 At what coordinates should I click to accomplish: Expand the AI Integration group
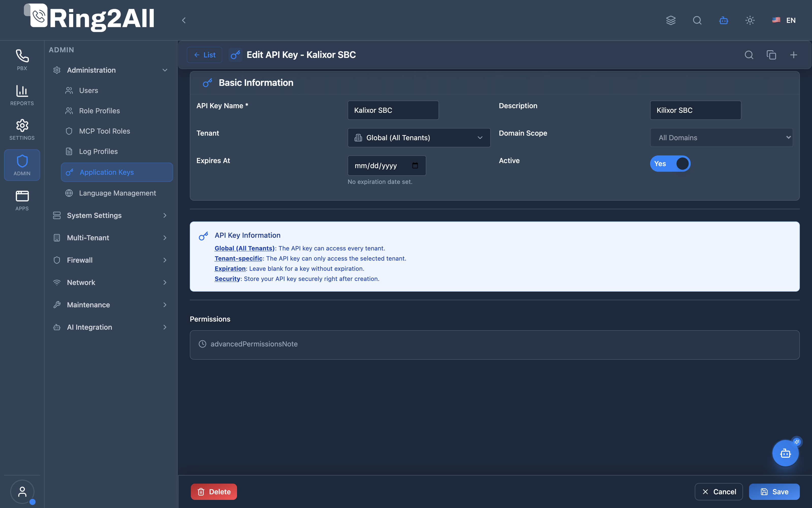pyautogui.click(x=110, y=327)
